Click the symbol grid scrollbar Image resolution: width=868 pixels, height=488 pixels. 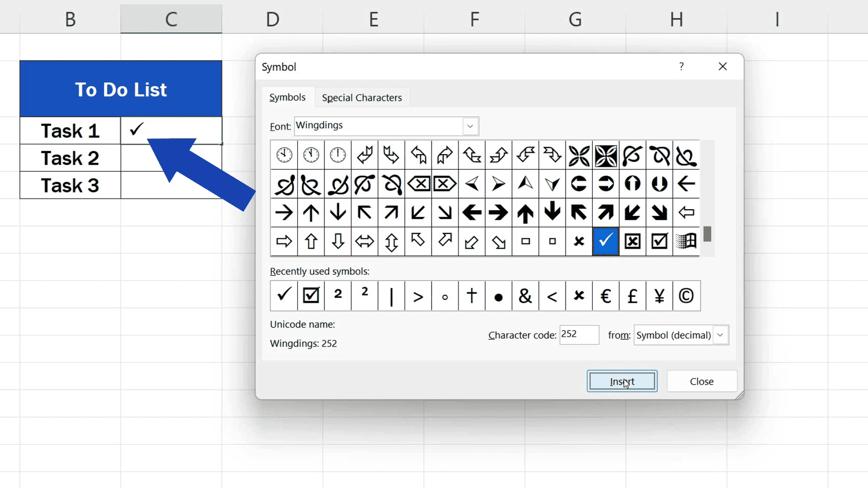pos(707,232)
